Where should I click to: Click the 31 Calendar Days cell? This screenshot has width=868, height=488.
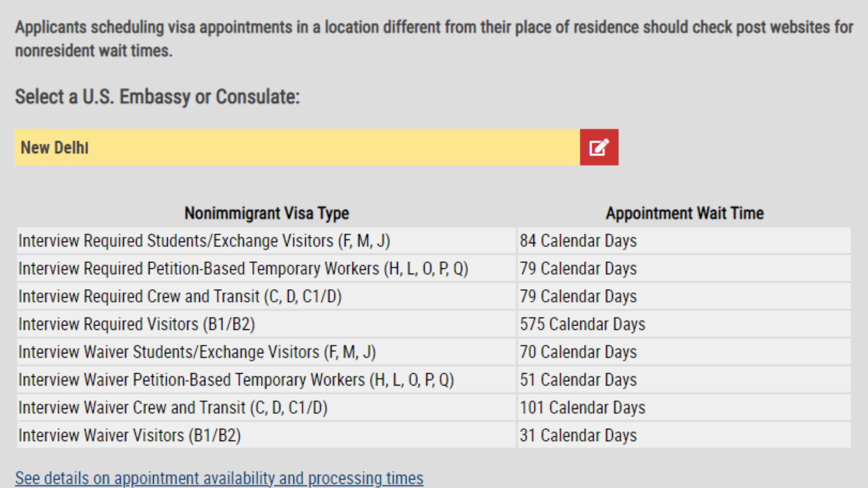(684, 436)
